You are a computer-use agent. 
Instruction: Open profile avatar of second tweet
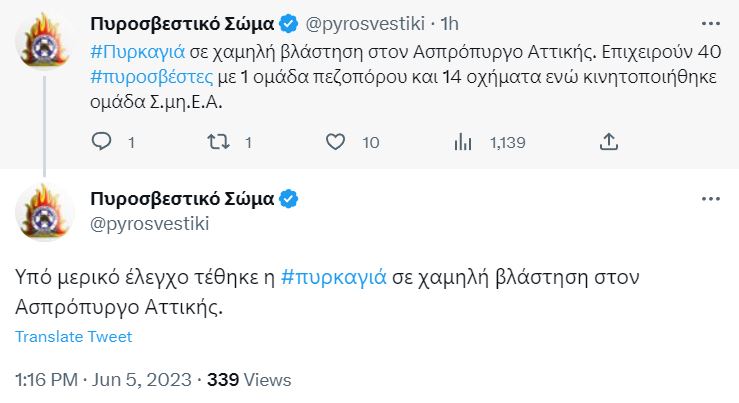tap(44, 212)
